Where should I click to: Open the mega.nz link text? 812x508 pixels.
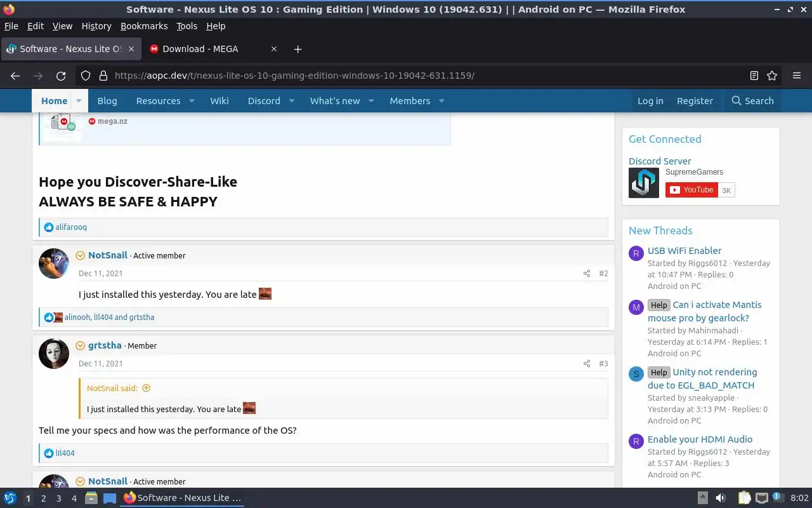click(x=112, y=121)
